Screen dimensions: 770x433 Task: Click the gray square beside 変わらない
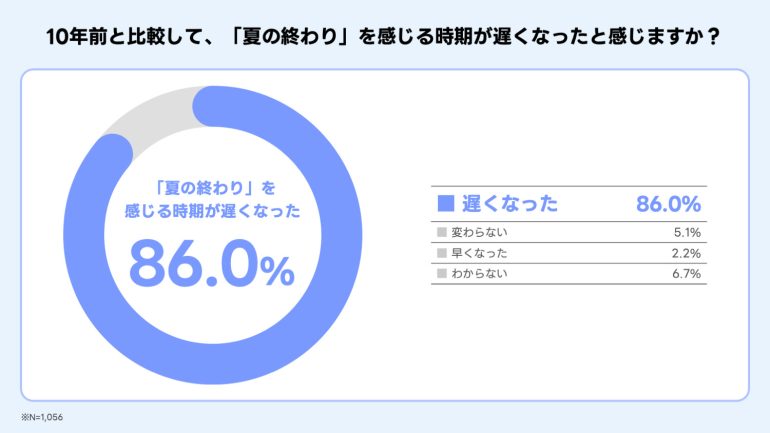442,233
